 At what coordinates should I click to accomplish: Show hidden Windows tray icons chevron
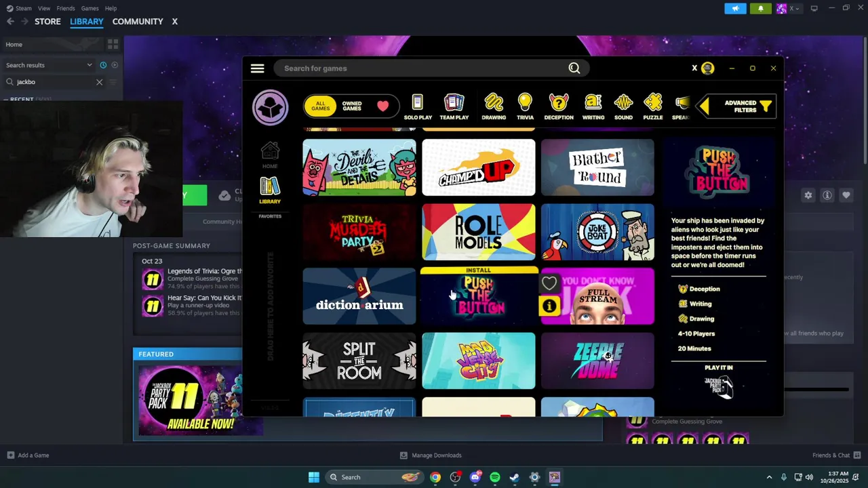pyautogui.click(x=769, y=477)
